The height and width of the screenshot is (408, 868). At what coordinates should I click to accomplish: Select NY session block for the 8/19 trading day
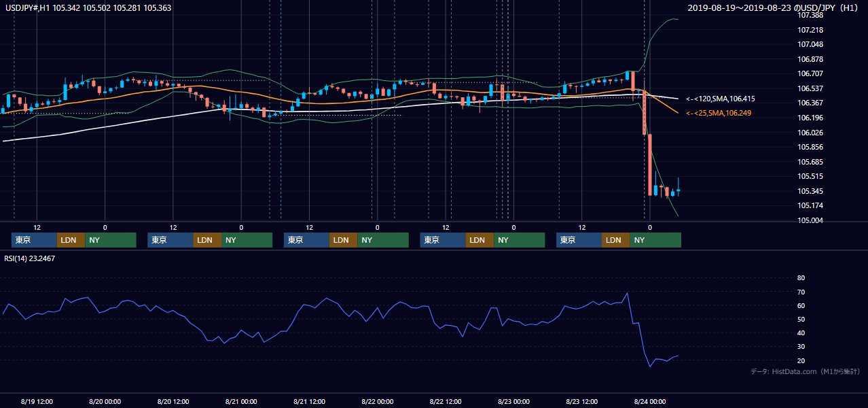click(111, 240)
